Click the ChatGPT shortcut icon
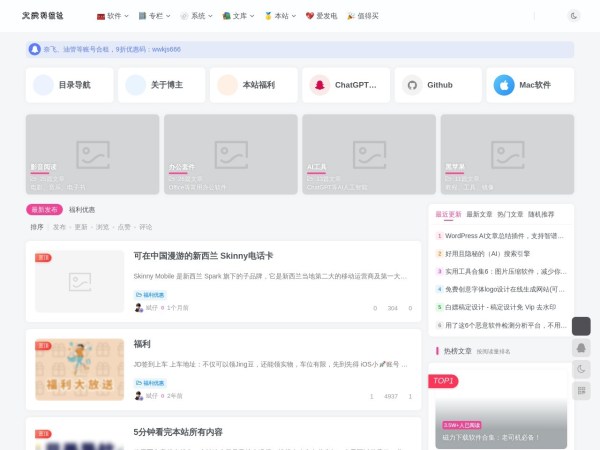 320,85
